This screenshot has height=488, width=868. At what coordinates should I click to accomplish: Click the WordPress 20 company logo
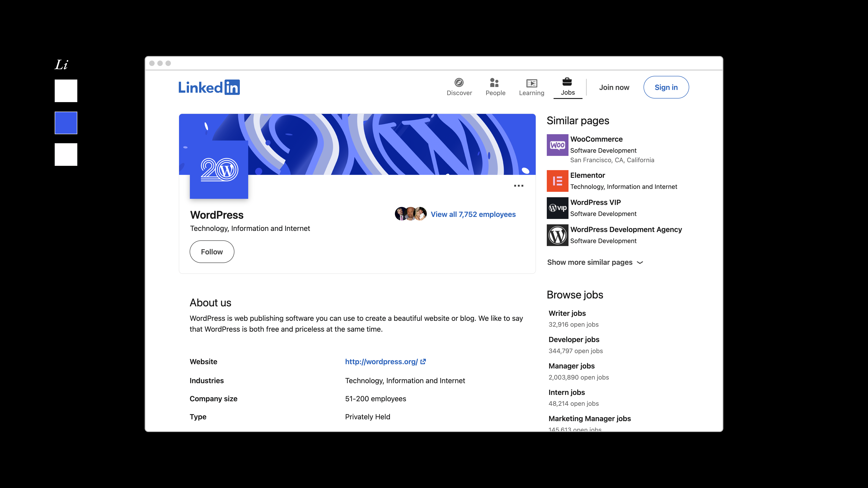(x=219, y=170)
